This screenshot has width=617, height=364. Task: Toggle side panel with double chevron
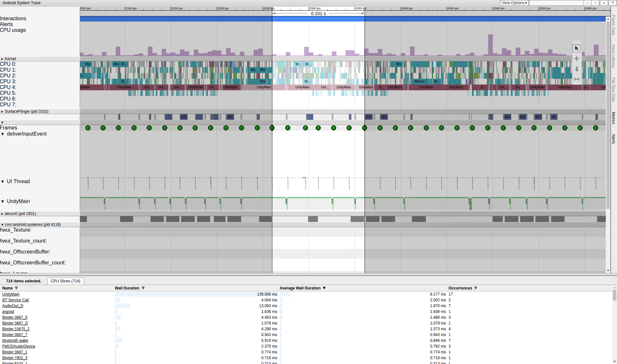(x=604, y=3)
